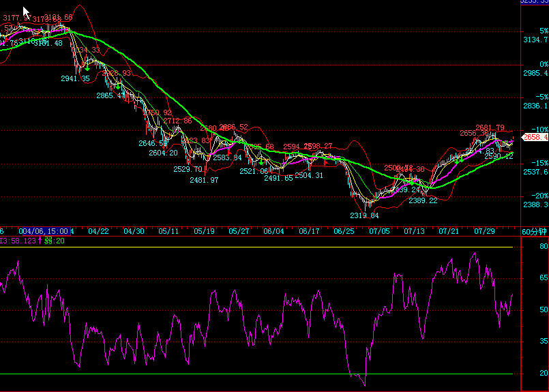Click the green sell arrow beside 2865 low
The image size is (549, 392).
click(x=119, y=86)
